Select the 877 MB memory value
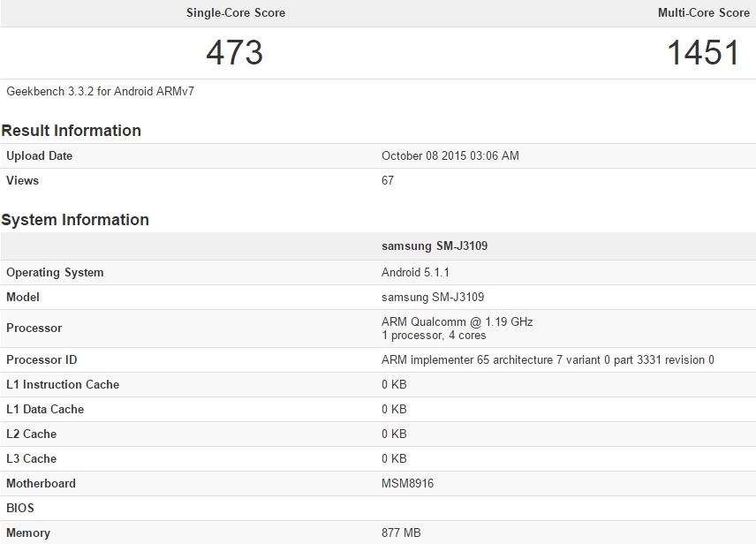The width and height of the screenshot is (756, 544). pos(401,533)
